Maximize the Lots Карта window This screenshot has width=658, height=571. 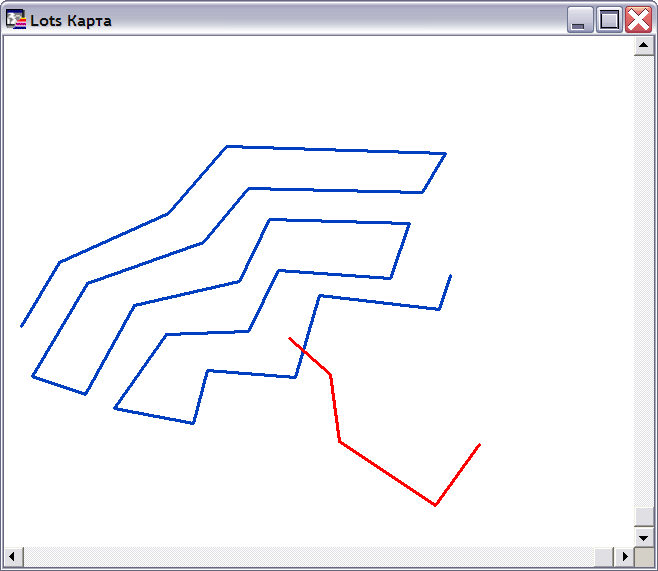609,20
